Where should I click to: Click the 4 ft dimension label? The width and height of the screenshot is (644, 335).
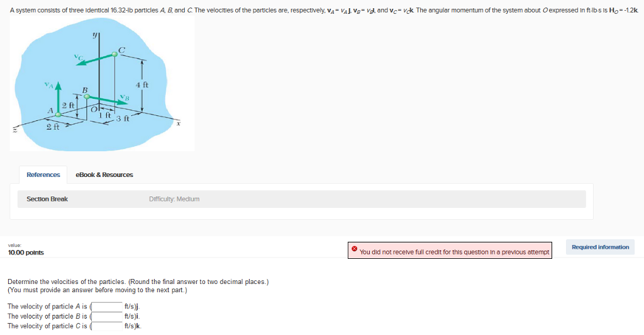pos(142,84)
